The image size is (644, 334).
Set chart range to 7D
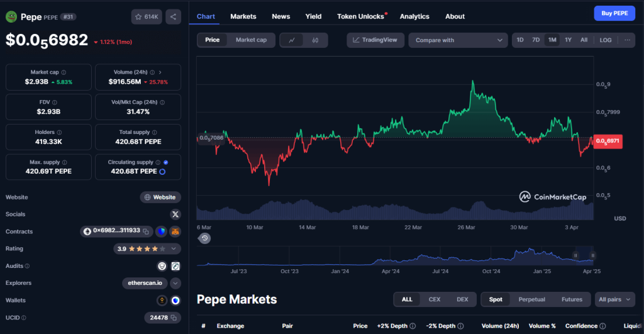[x=536, y=40]
